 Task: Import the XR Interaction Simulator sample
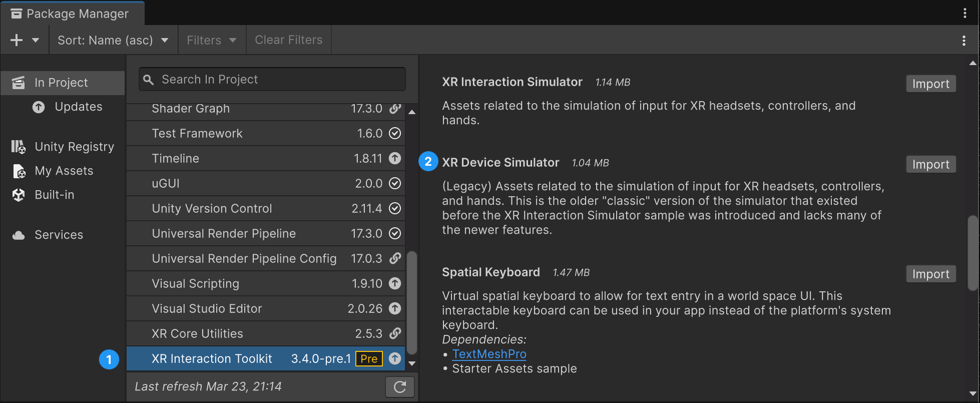tap(931, 84)
